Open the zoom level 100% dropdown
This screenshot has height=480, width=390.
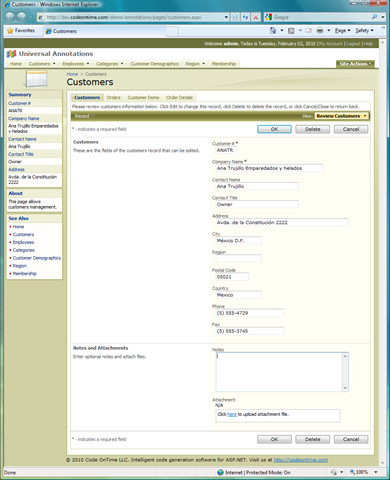[376, 472]
